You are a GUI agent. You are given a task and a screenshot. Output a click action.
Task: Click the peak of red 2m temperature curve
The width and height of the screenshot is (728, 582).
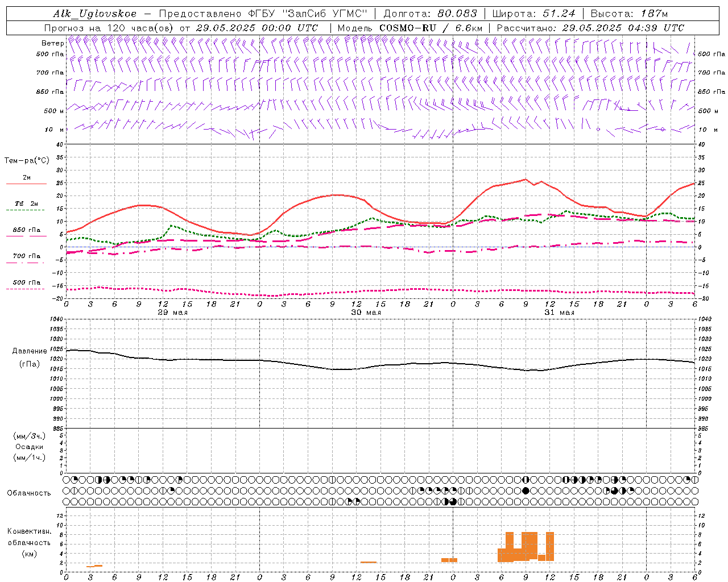pos(525,179)
